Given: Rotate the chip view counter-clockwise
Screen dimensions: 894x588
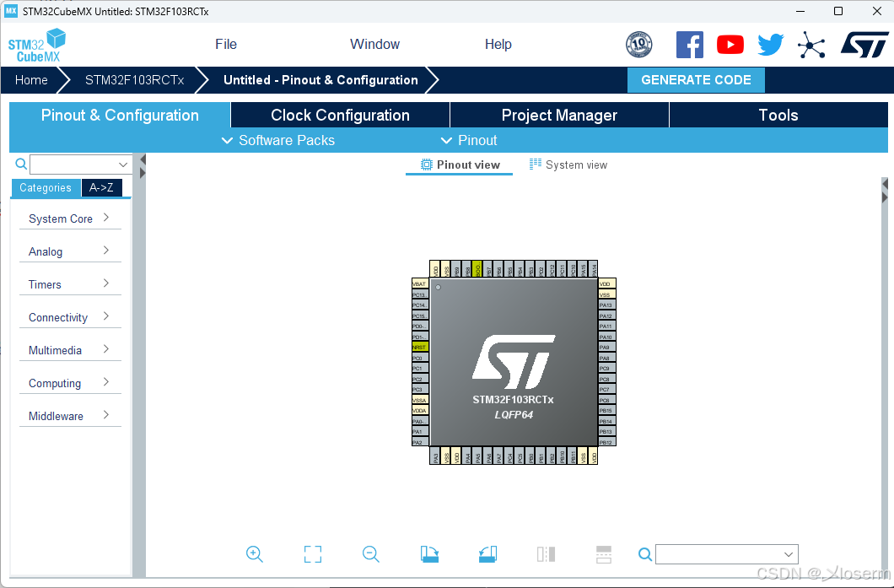Looking at the screenshot, I should (487, 553).
